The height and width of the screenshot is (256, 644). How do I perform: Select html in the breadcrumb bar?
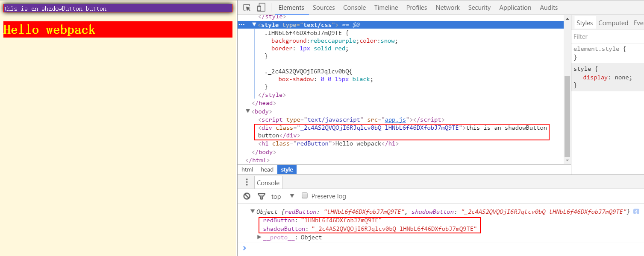[247, 169]
